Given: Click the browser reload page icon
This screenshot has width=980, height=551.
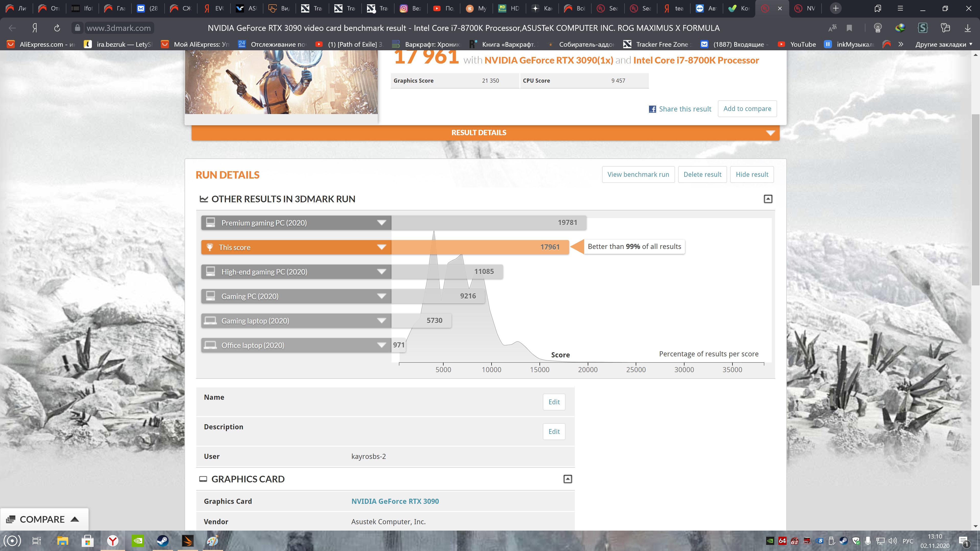Looking at the screenshot, I should (x=57, y=28).
